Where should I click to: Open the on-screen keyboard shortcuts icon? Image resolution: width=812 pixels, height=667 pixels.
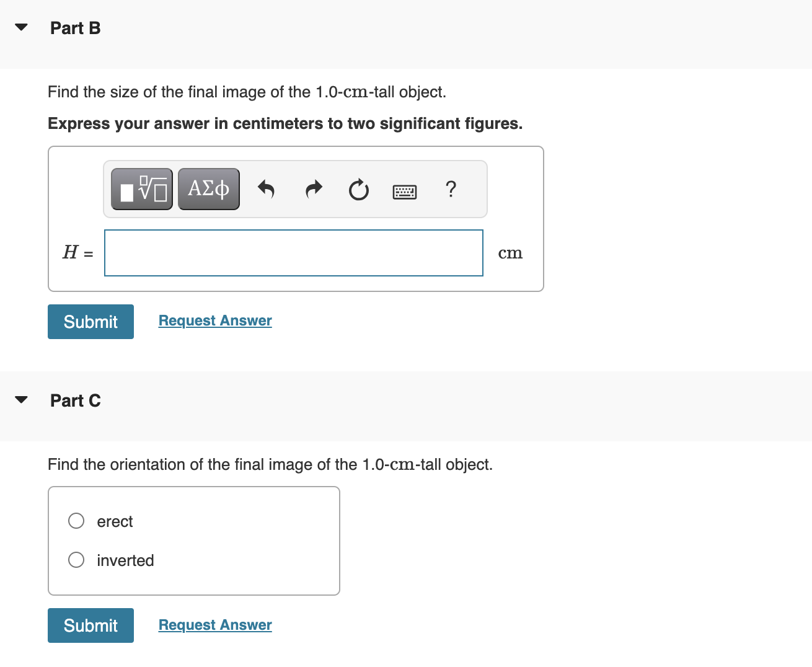pos(404,190)
